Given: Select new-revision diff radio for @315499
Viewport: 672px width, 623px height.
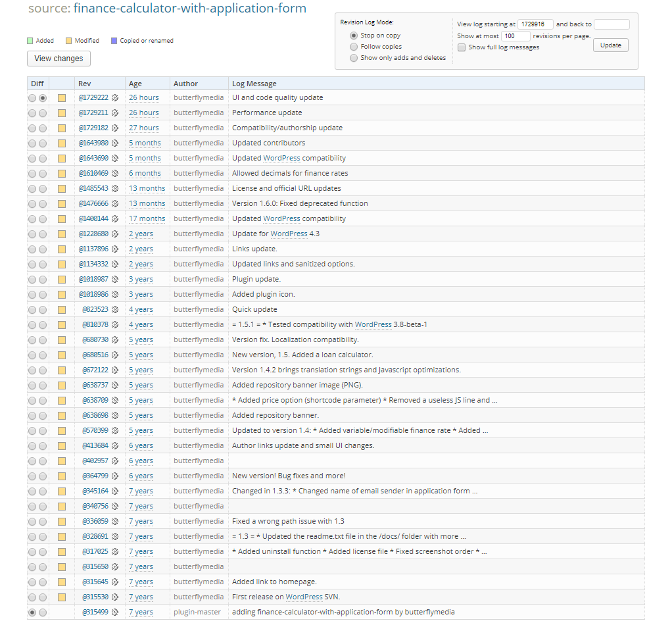Looking at the screenshot, I should pyautogui.click(x=43, y=612).
